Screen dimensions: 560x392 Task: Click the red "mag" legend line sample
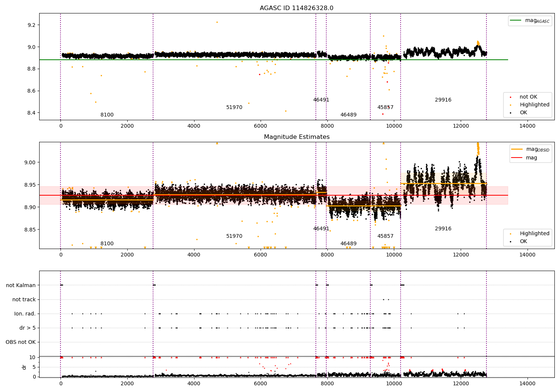point(517,158)
